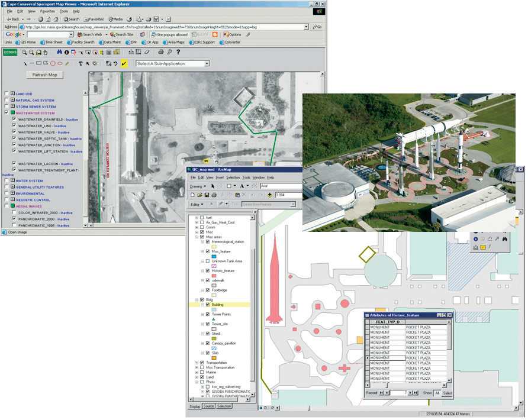This screenshot has width=528, height=420.
Task: Uncheck the WASTEWATER SYSTEM layer group
Action: tap(7, 113)
